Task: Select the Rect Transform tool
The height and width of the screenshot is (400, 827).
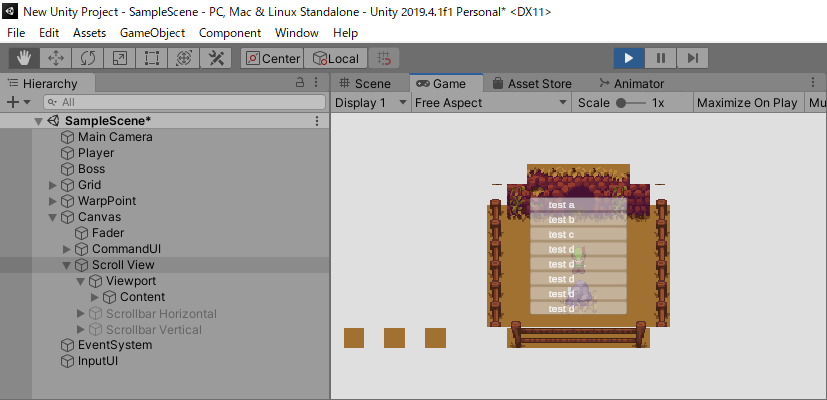Action: tap(152, 58)
